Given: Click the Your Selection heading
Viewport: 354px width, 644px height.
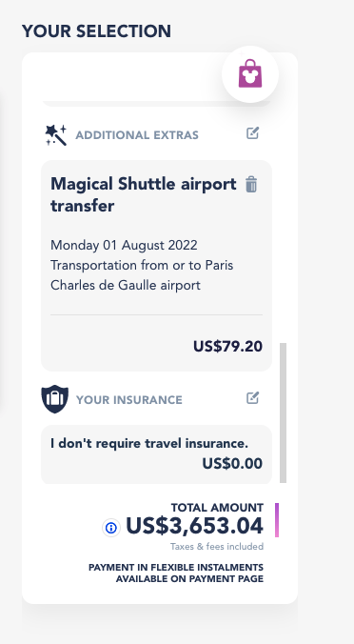Looking at the screenshot, I should click(96, 31).
